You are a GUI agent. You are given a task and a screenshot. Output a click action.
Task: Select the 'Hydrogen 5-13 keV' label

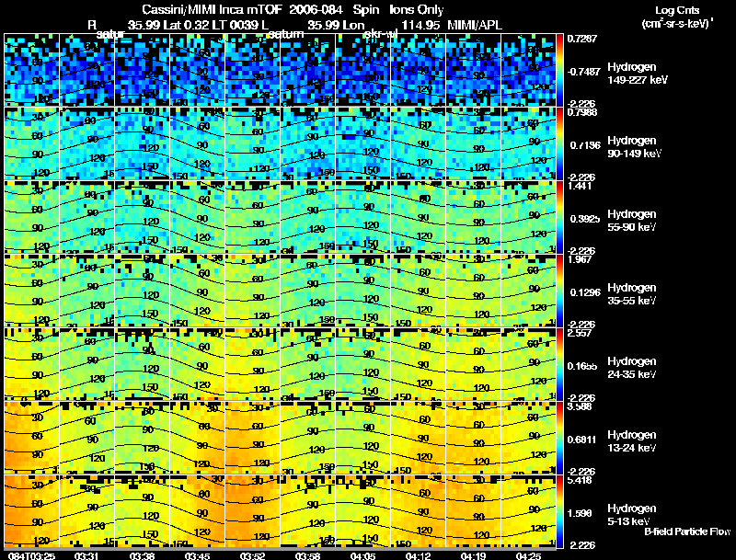[632, 515]
